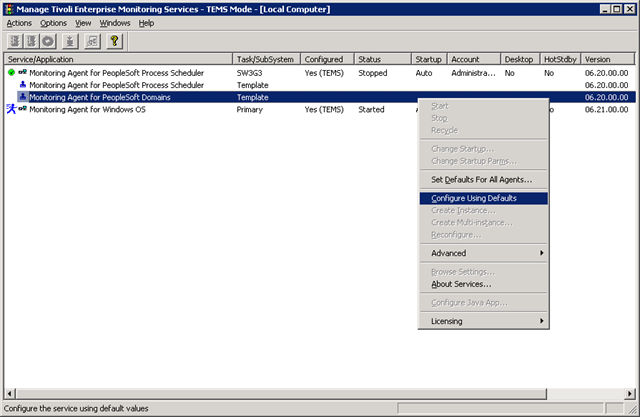Image resolution: width=640 pixels, height=417 pixels.
Task: Click the Primary subsystem cell
Action: coord(249,109)
